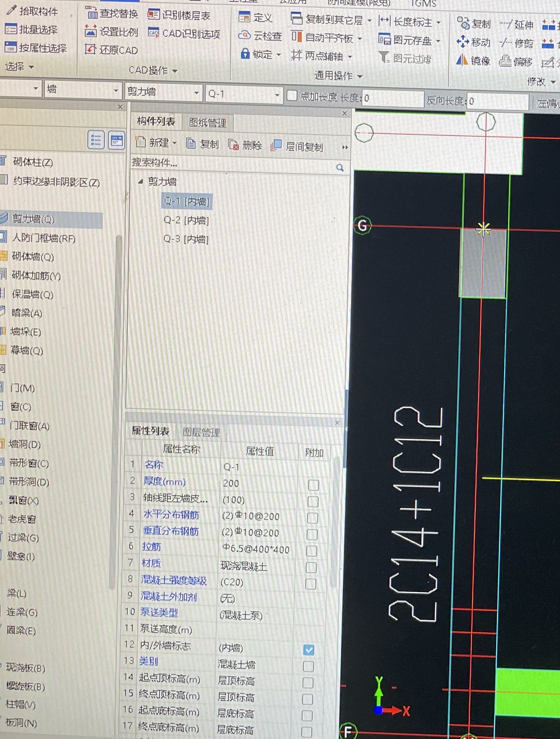This screenshot has height=739, width=560.
Task: Check the 附加 box for 材质 row
Action: tap(311, 567)
